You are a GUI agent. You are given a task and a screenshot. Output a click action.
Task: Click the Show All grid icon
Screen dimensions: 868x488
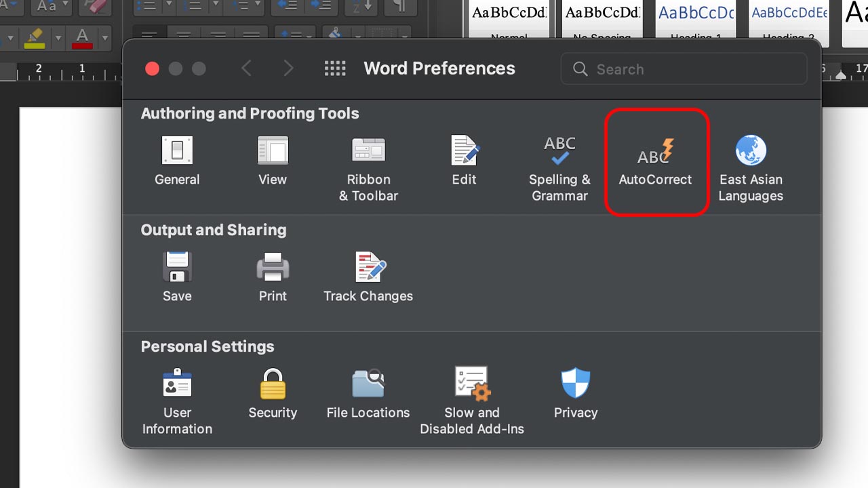click(x=335, y=68)
